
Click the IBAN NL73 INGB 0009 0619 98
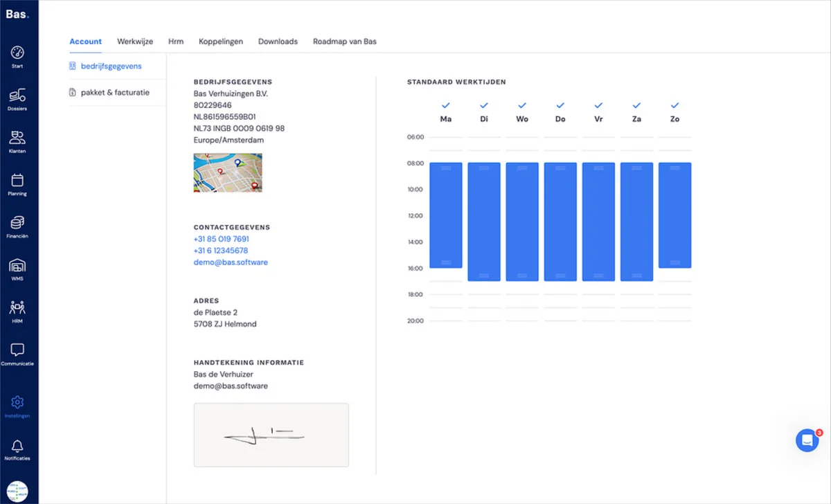tap(239, 129)
